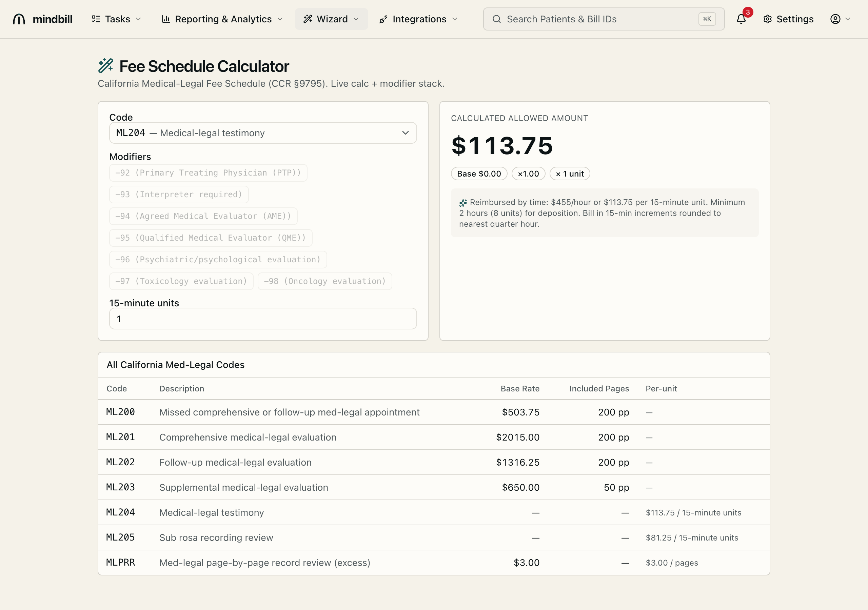The image size is (868, 610).
Task: Open notifications bell with 3 badge
Action: pyautogui.click(x=741, y=19)
